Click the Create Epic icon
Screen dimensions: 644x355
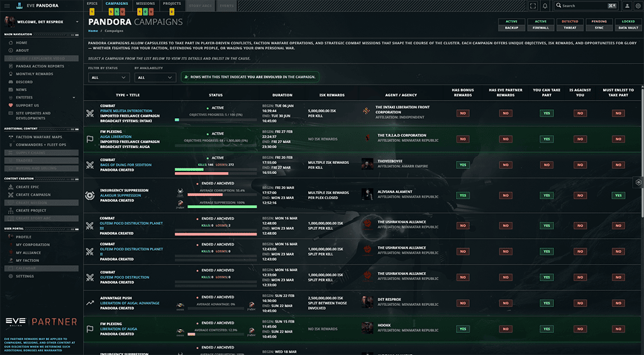(x=11, y=187)
